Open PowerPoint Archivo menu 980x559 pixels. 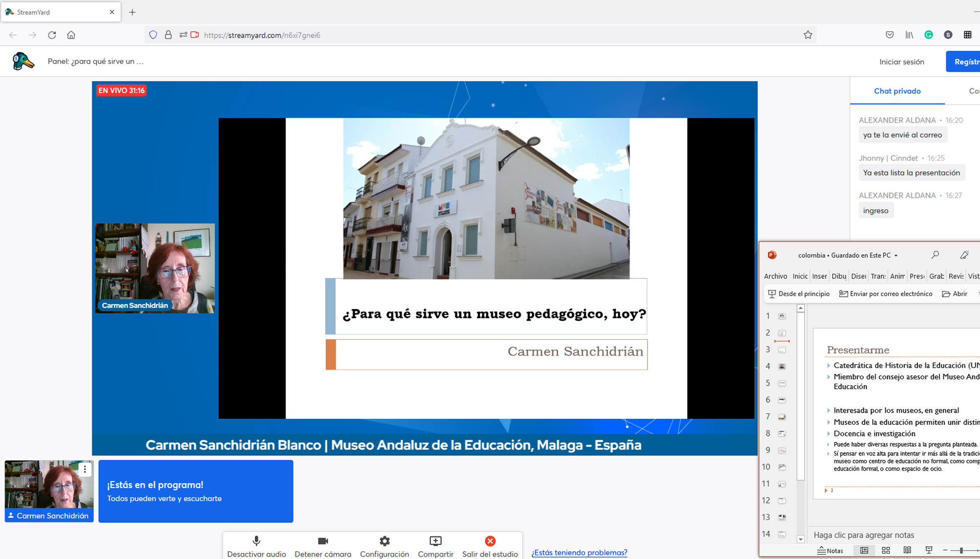(x=775, y=276)
